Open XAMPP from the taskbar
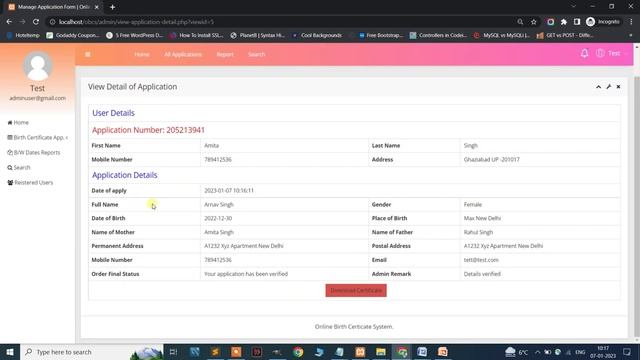Screen dimensions: 640x360 [x=360, y=352]
